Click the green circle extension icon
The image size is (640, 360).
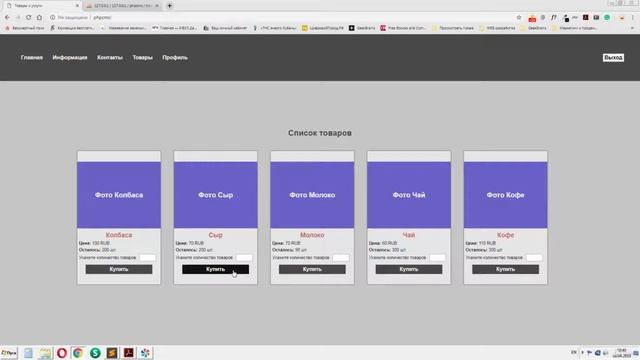tap(607, 18)
